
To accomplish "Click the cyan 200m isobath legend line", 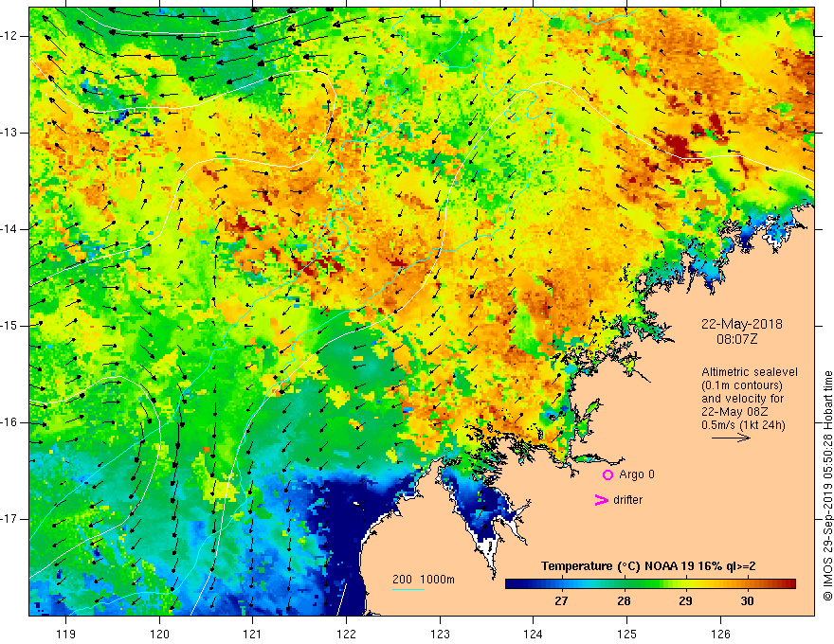I will point(408,589).
